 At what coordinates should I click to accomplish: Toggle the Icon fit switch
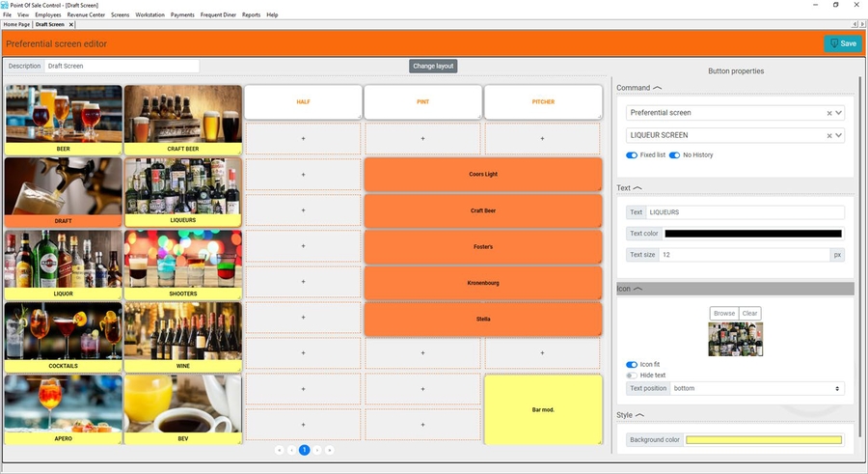[632, 365]
